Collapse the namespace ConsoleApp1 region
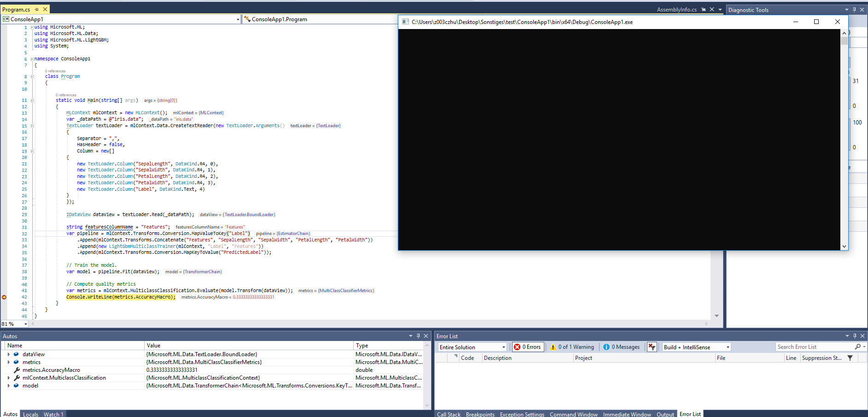 pos(31,59)
